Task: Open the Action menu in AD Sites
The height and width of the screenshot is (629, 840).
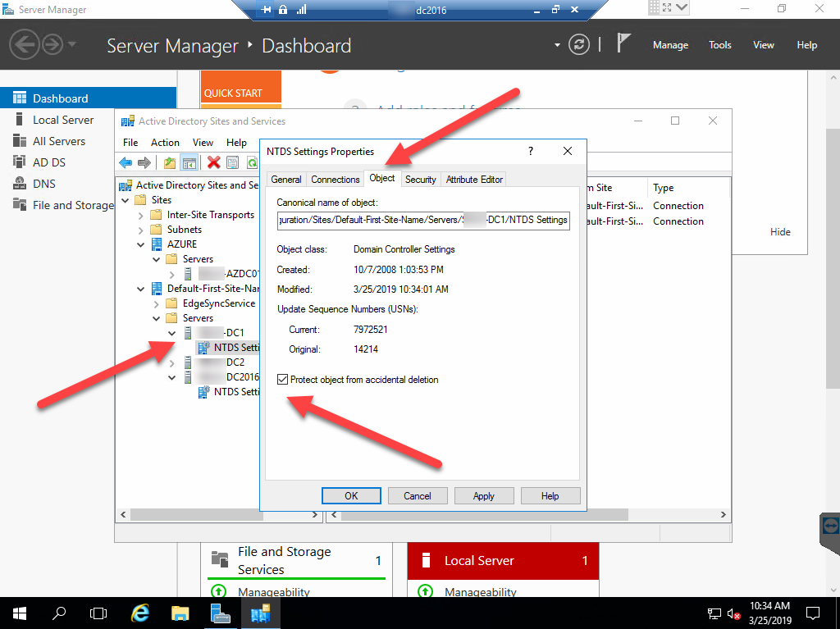Action: point(165,143)
